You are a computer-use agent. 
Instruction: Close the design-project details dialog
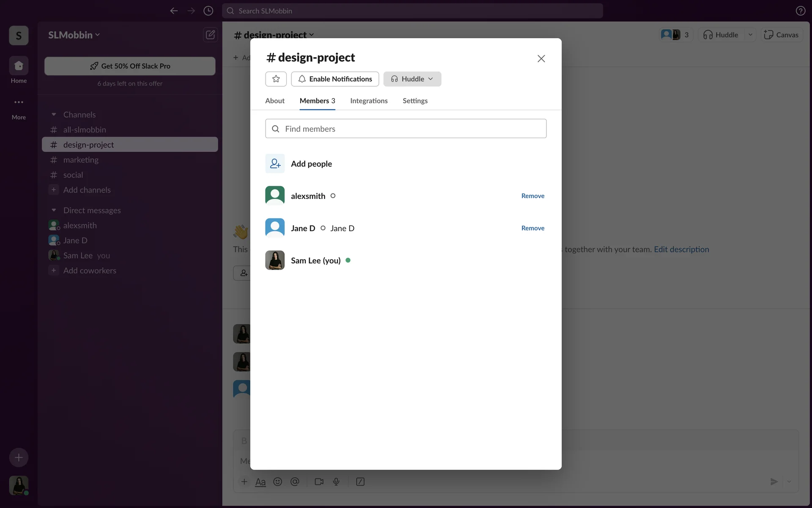pyautogui.click(x=541, y=58)
